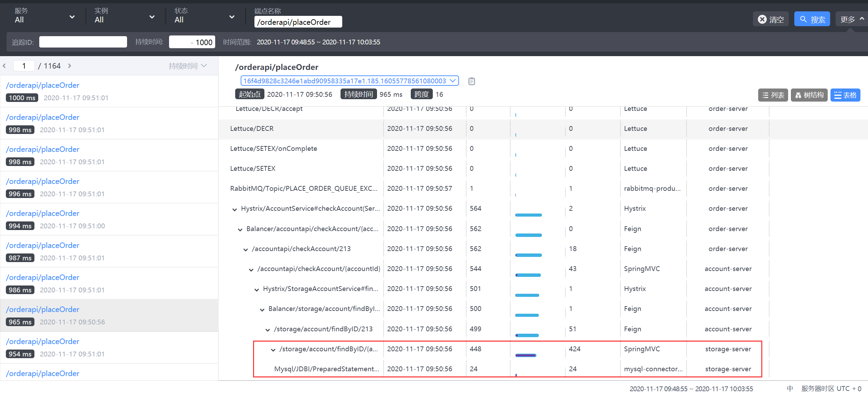Switch to 树结构 tree view
Screen dimensions: 868x395
click(809, 95)
